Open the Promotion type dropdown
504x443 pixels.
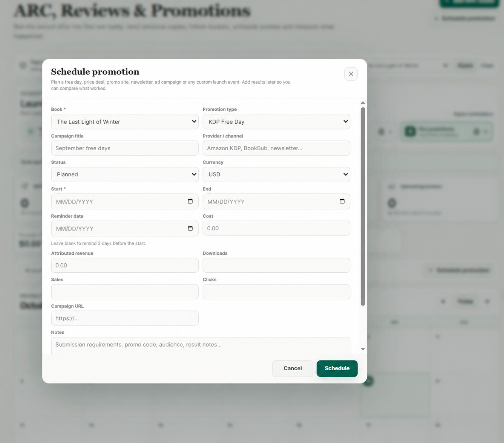click(276, 122)
